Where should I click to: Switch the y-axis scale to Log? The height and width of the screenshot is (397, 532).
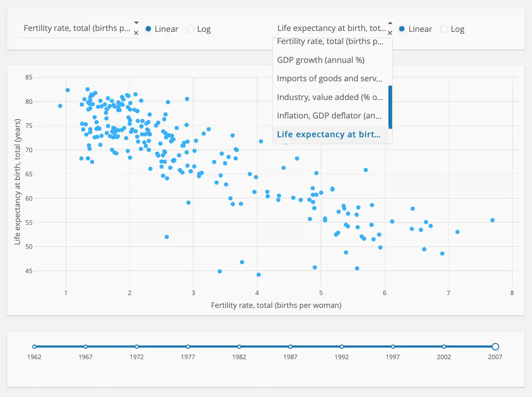[444, 29]
